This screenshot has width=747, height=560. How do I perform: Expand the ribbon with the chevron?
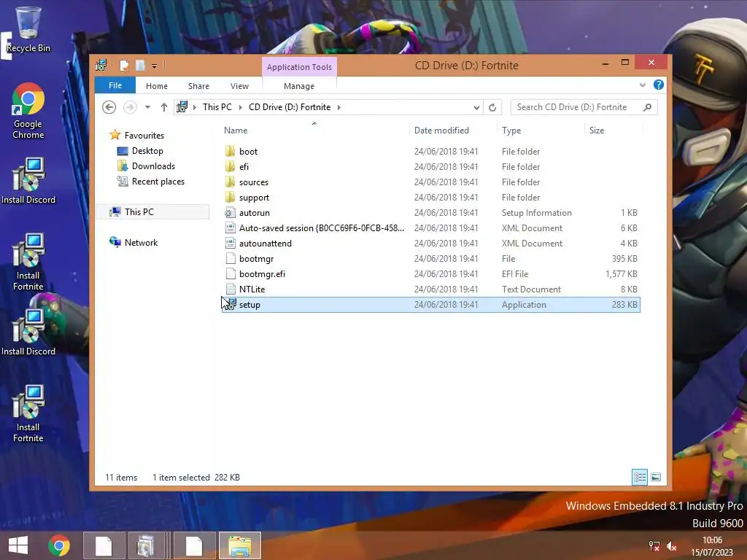[x=643, y=85]
